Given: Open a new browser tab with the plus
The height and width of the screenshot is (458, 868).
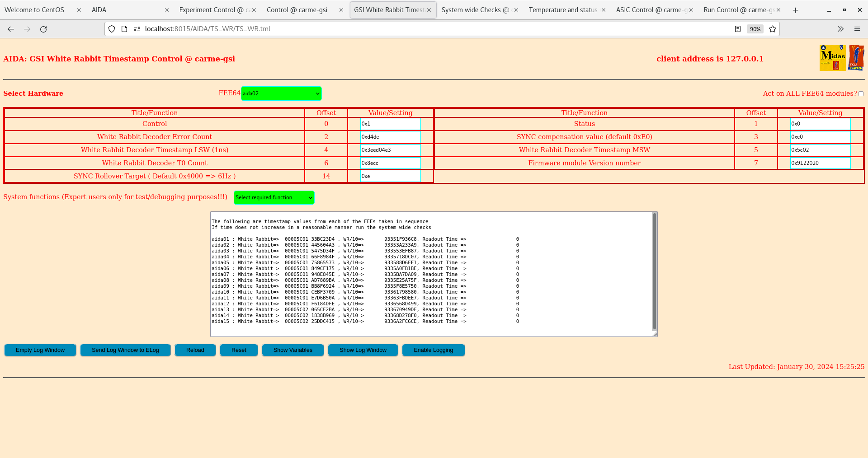Looking at the screenshot, I should pyautogui.click(x=795, y=9).
